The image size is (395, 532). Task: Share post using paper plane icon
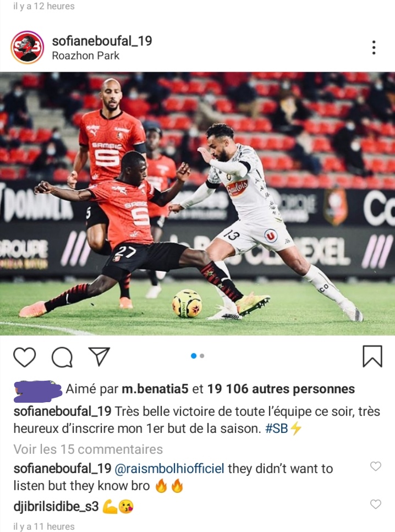point(99,357)
